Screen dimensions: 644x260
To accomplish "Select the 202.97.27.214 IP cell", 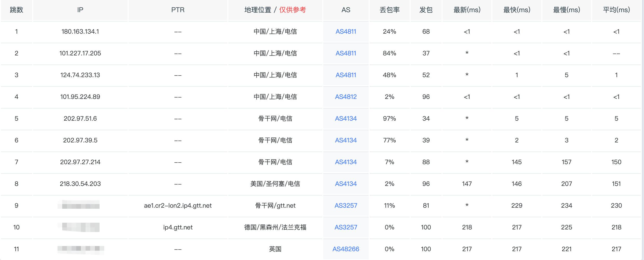I will click(80, 162).
